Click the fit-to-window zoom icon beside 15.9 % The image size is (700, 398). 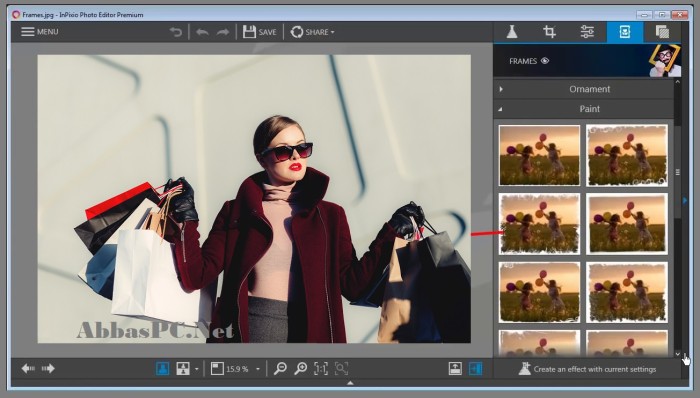pyautogui.click(x=217, y=369)
